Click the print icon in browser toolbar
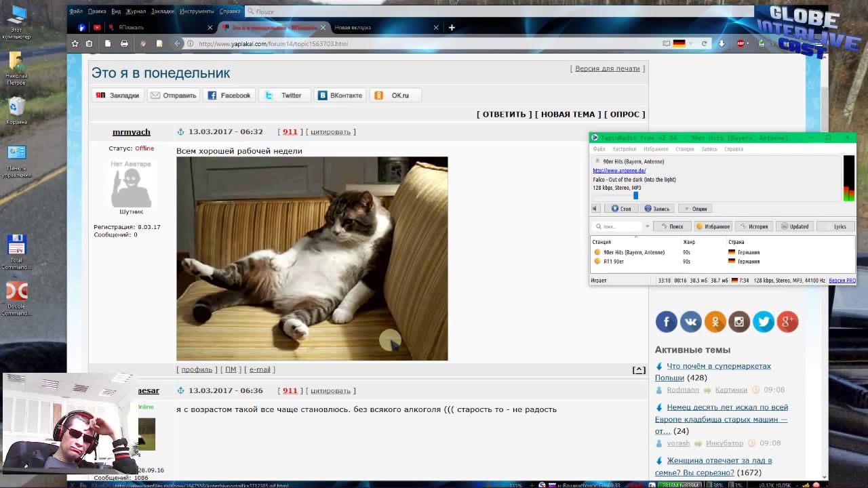 tap(124, 43)
